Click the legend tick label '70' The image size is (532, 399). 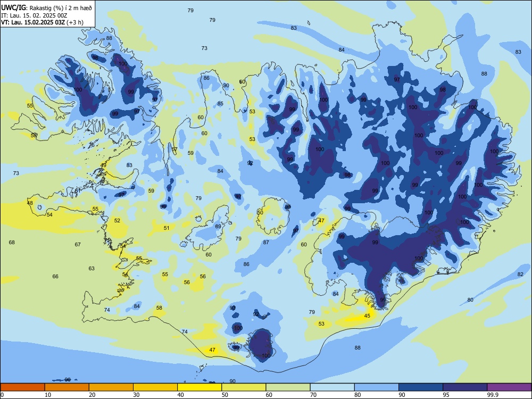(x=313, y=395)
